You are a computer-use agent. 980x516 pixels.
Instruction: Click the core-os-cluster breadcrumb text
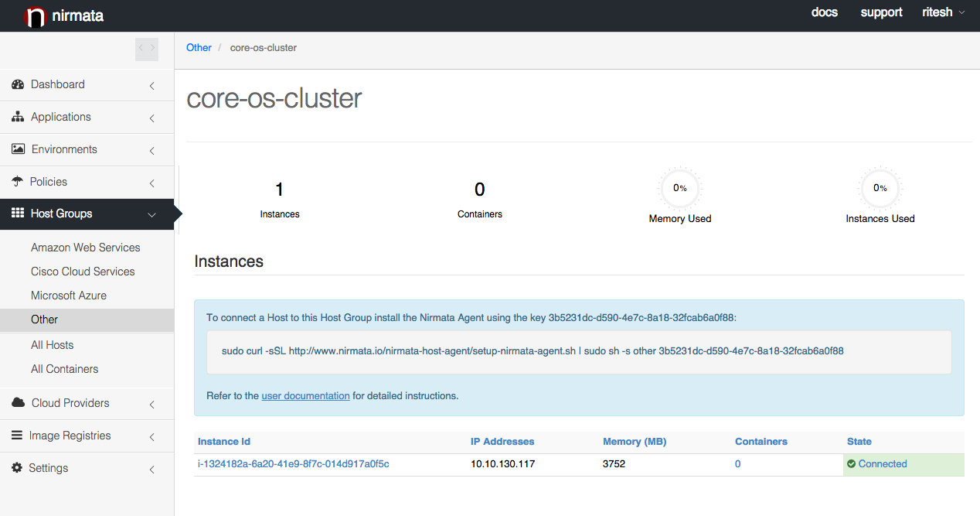coord(264,47)
